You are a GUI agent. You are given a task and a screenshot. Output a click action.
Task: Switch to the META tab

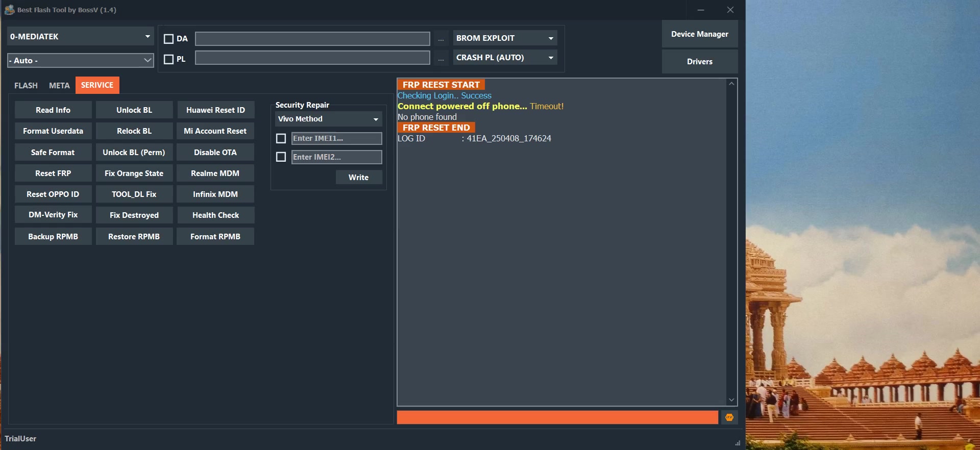[x=59, y=85]
